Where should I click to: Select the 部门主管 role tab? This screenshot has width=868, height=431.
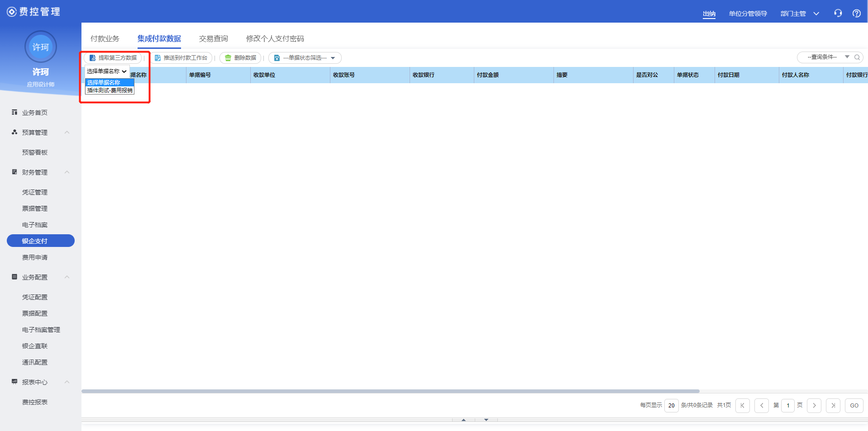click(793, 14)
